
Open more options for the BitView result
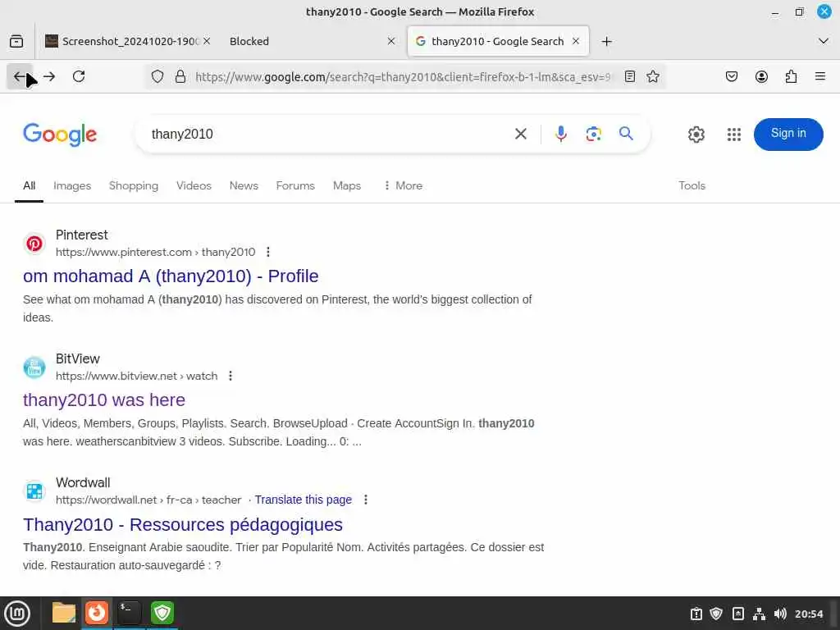[231, 376]
